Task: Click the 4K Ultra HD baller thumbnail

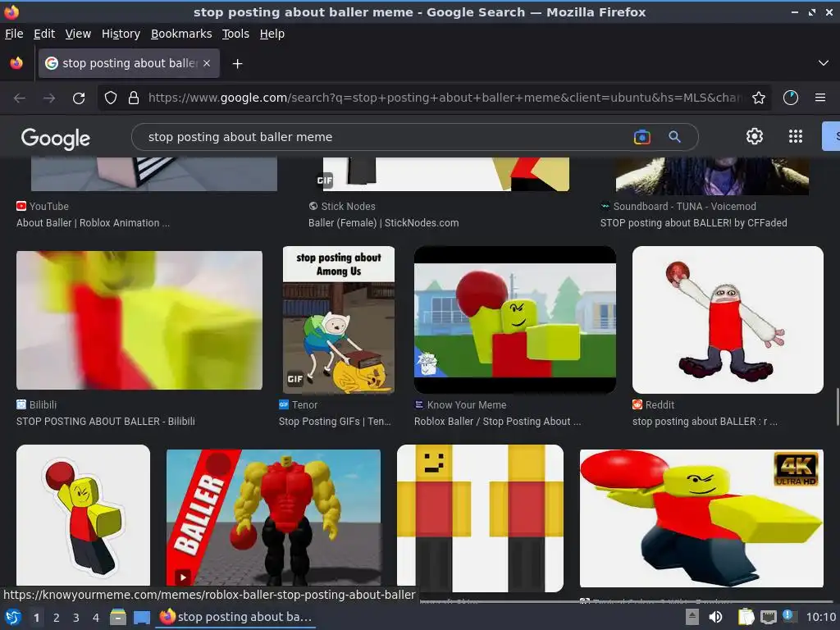Action: [701, 518]
